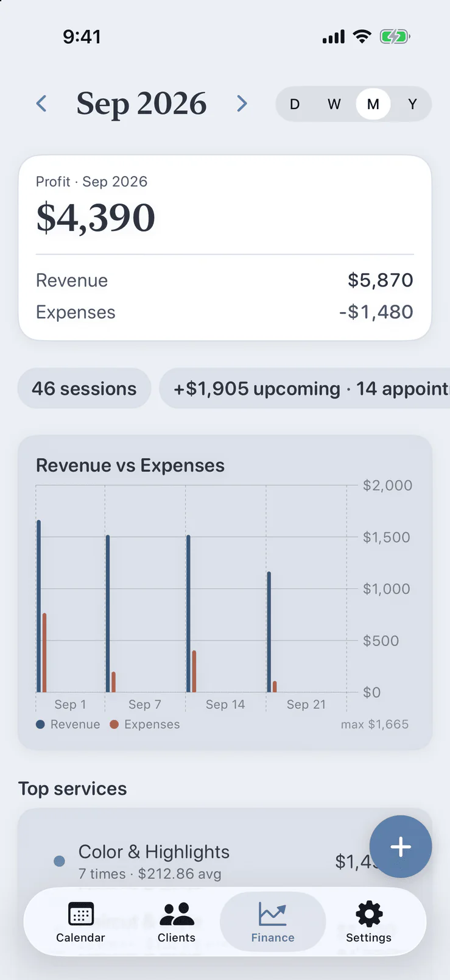The image size is (450, 980).
Task: Tap the max $1,665 label
Action: [x=374, y=724]
